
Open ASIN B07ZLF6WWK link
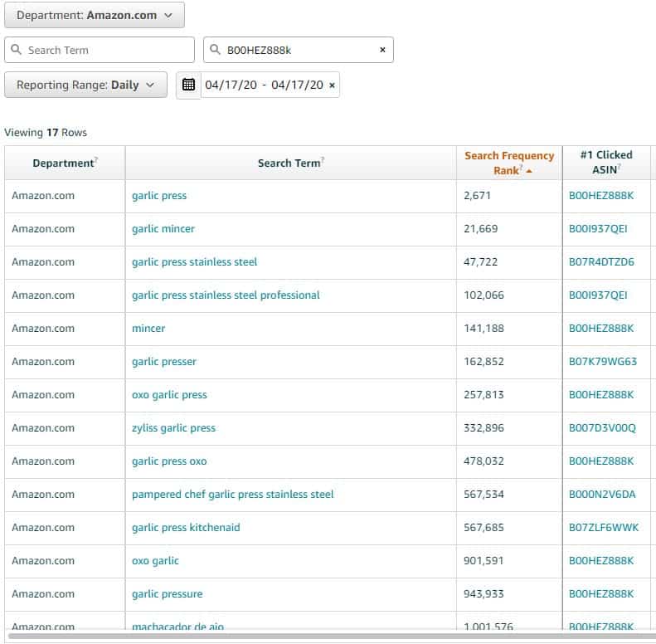point(604,528)
